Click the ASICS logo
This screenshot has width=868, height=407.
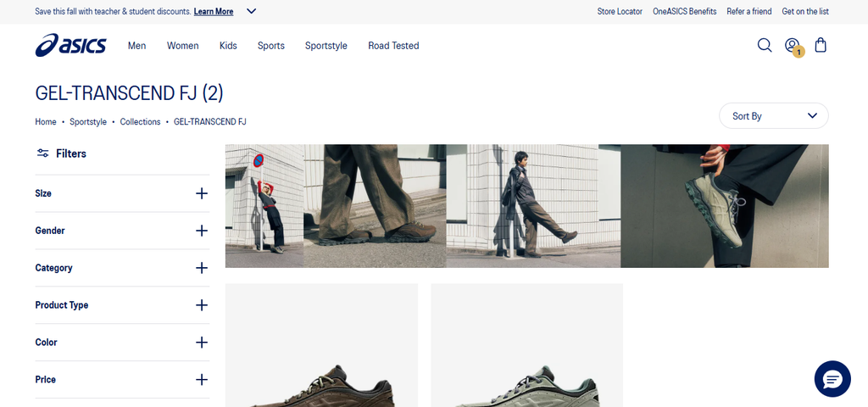[x=70, y=45]
